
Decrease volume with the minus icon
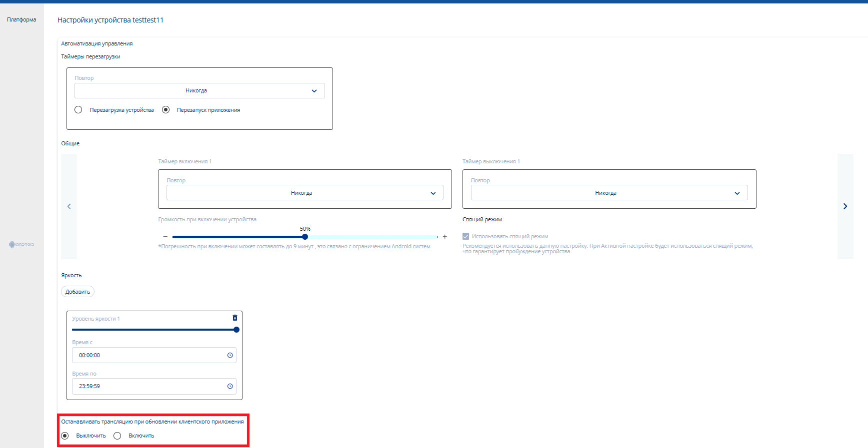165,237
